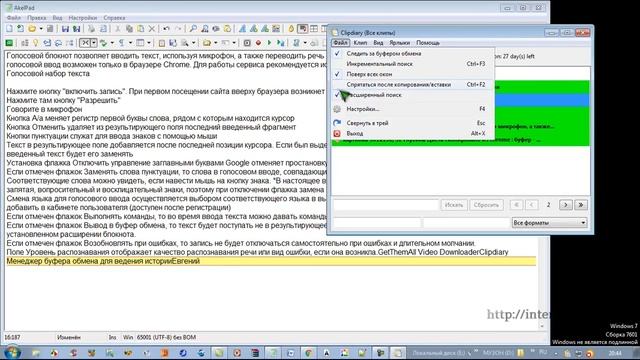Close the opened Файл menu in Clipdiary
This screenshot has height=360, width=640.
(x=340, y=43)
